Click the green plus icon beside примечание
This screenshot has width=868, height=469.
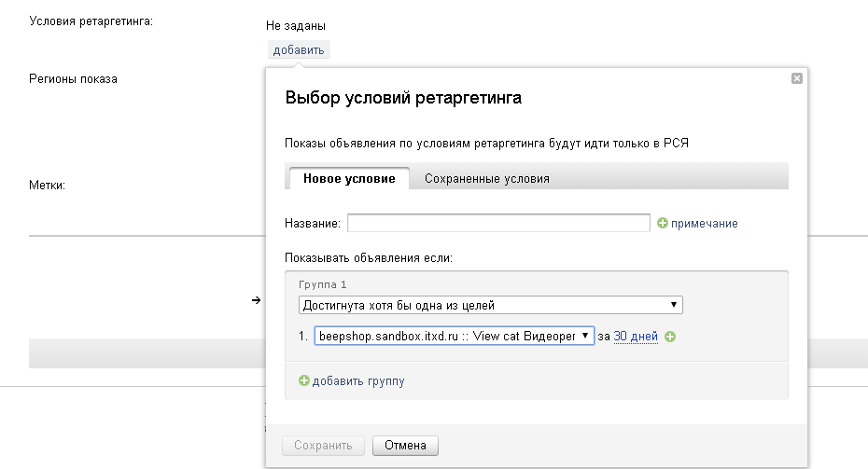coord(663,223)
